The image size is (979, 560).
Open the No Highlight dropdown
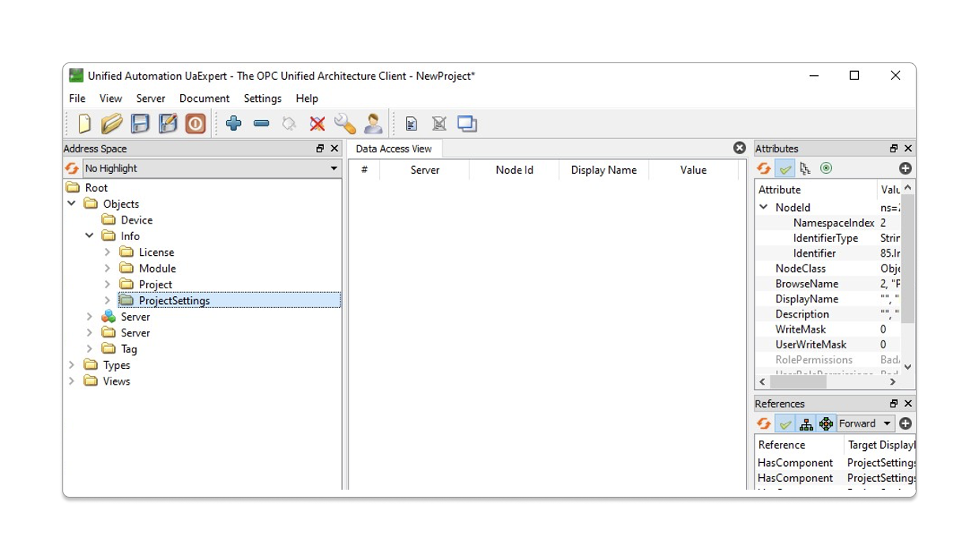pyautogui.click(x=211, y=168)
